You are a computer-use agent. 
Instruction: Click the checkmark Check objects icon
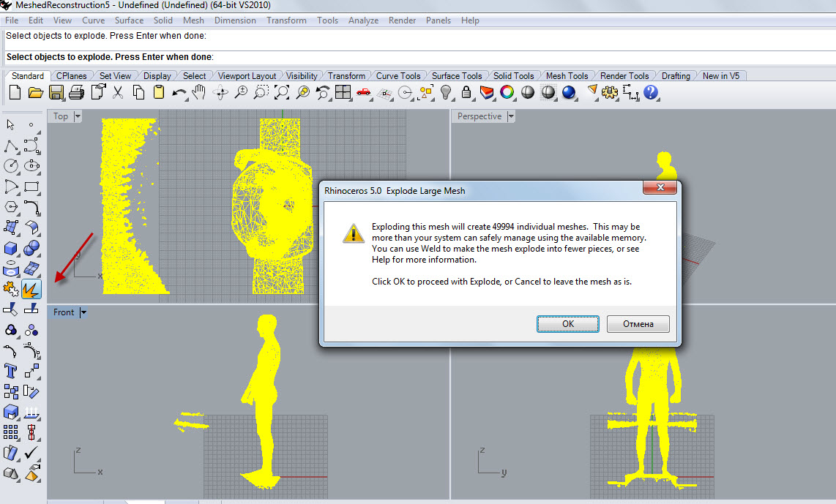point(31,453)
